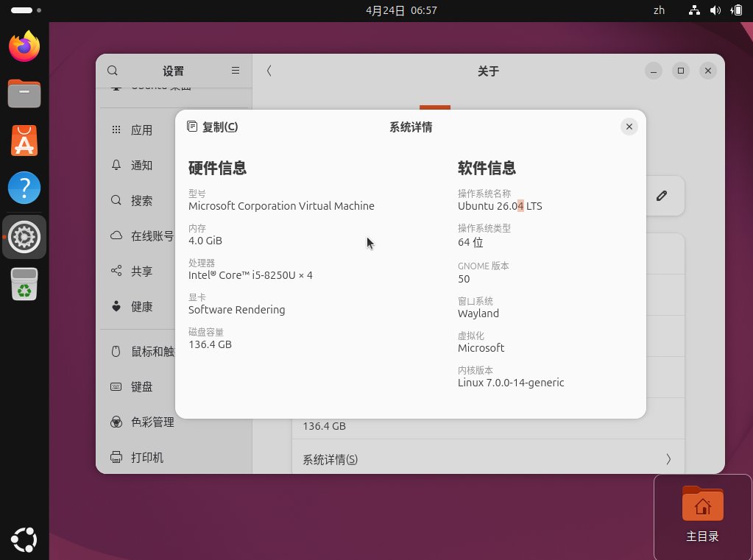Click the 键盘 keyboard icon in the sidebar
This screenshot has height=560, width=753.
116,386
